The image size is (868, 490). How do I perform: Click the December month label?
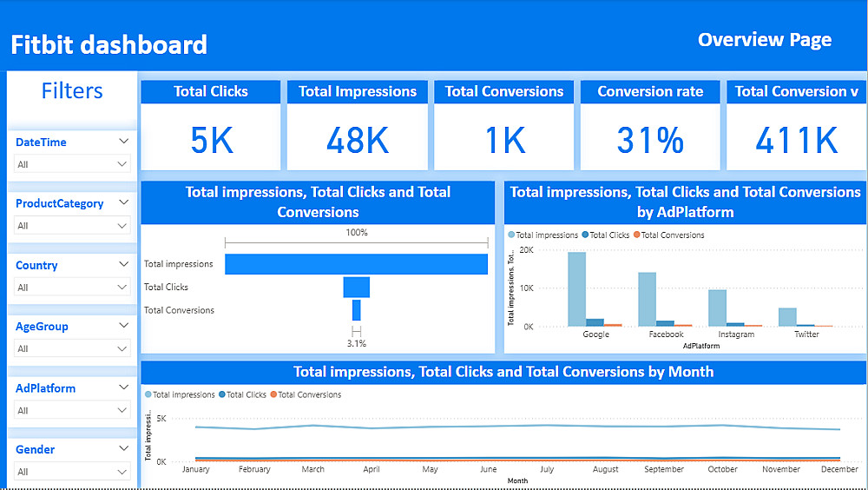pyautogui.click(x=839, y=469)
